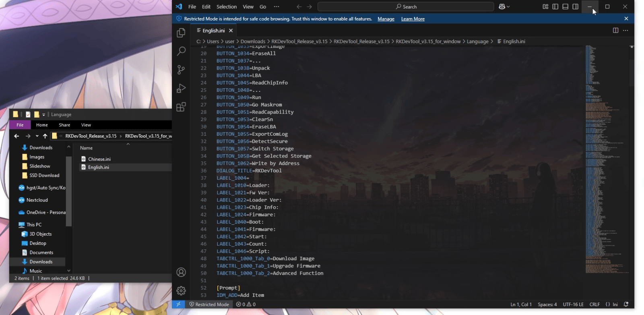Open the Explorer view in the activity bar

tap(181, 33)
